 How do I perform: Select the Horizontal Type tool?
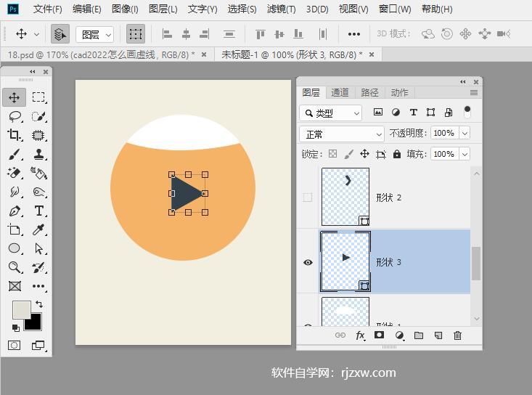[38, 211]
